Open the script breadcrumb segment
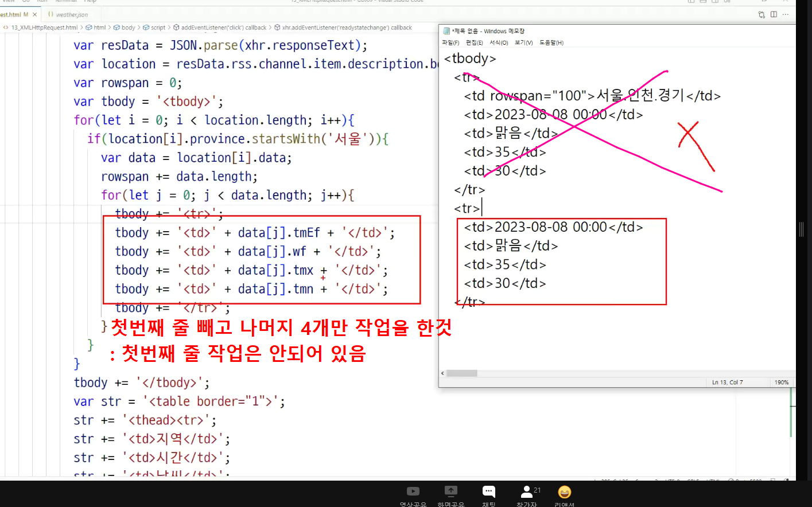 [158, 28]
